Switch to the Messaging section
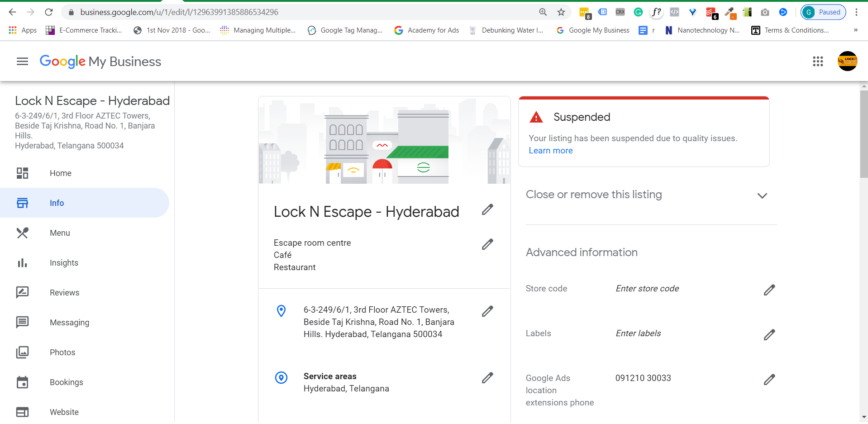Screen dimensions: 868x424 [x=85, y=323]
